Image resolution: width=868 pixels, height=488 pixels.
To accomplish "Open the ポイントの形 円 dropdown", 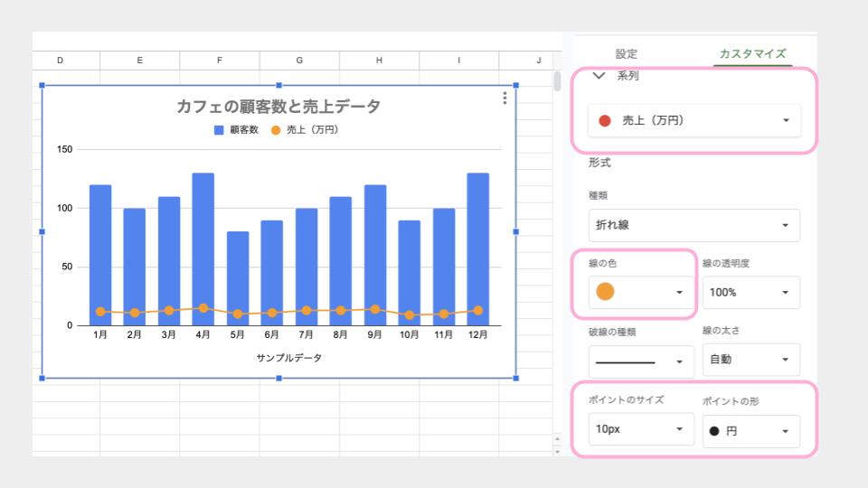I will pos(750,431).
